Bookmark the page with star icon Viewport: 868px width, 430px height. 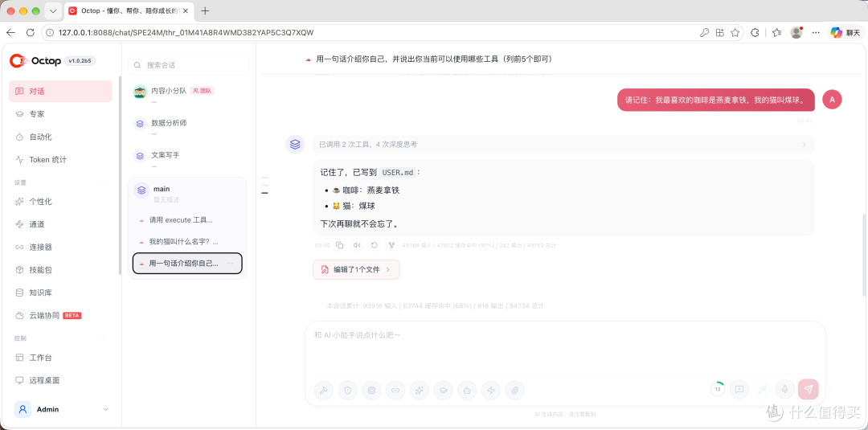[x=735, y=33]
